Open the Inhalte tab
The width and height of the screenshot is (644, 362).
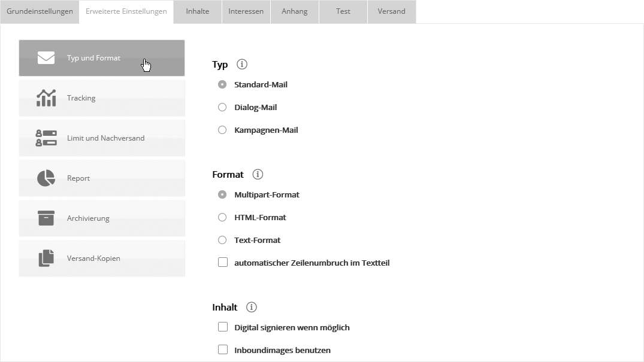click(198, 11)
